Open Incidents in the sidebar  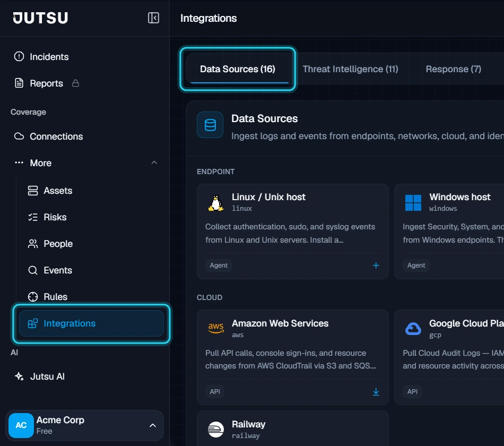tap(49, 57)
